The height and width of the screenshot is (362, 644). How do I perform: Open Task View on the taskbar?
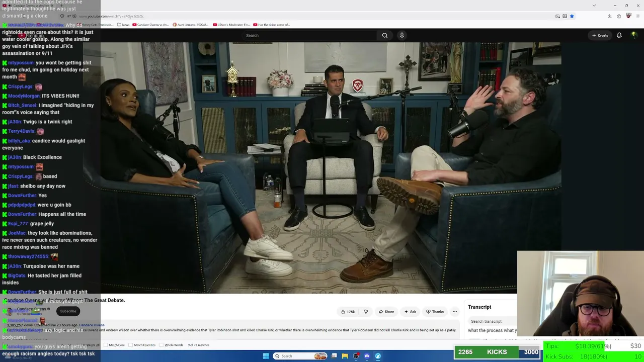(334, 356)
